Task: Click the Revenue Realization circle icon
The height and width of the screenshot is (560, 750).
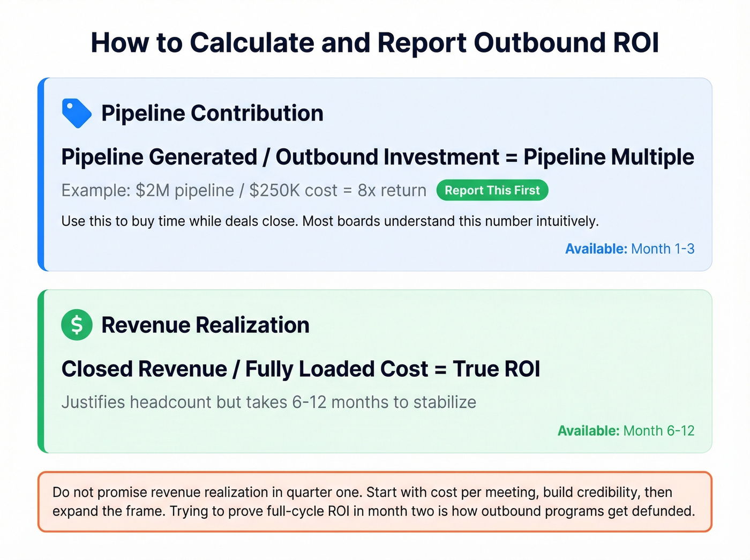Action: click(x=77, y=325)
